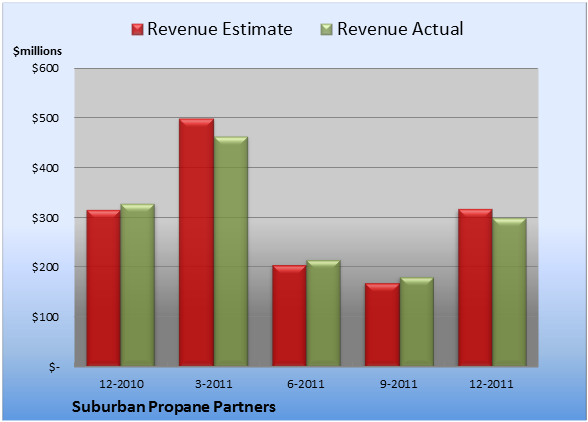Image resolution: width=588 pixels, height=422 pixels.
Task: Click the '$100' y-axis label
Action: click(45, 317)
